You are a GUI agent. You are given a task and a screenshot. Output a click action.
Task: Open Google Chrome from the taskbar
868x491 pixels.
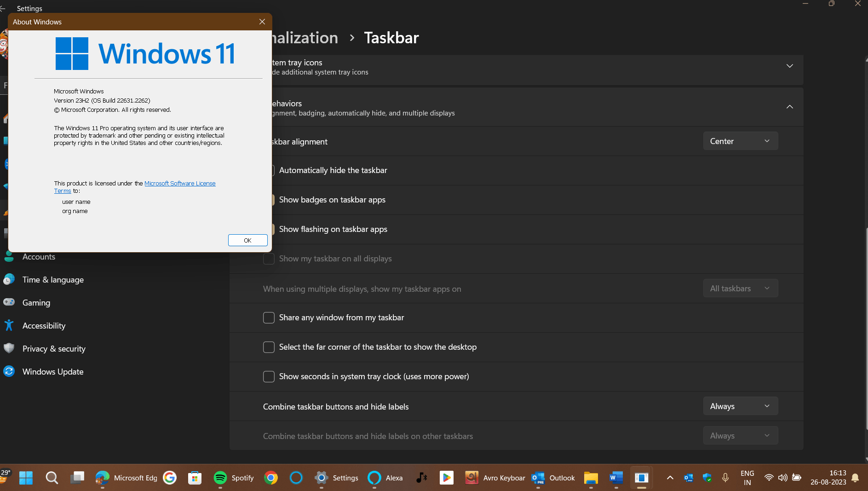(x=271, y=478)
